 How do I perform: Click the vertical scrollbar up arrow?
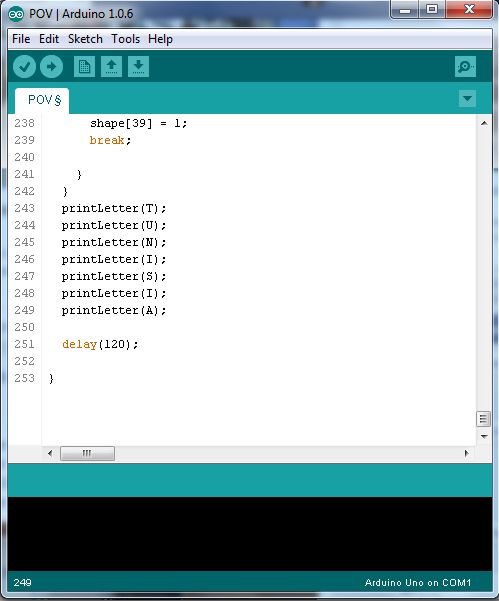(x=484, y=123)
